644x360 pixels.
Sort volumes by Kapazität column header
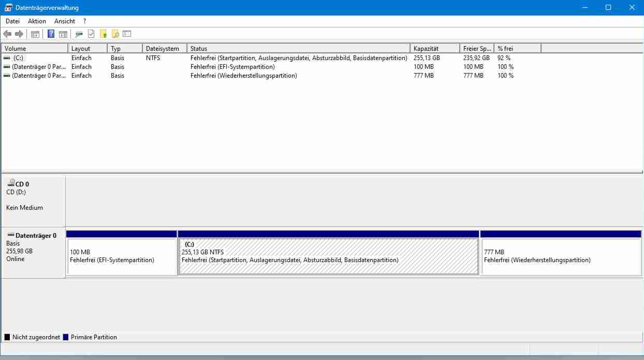[434, 48]
